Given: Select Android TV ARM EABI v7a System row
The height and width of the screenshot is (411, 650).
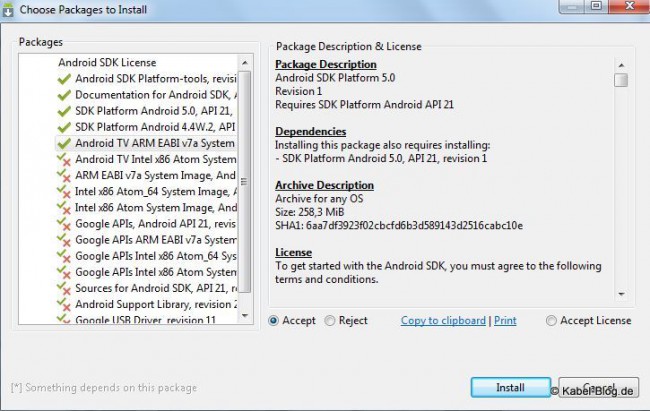Looking at the screenshot, I should [x=146, y=143].
